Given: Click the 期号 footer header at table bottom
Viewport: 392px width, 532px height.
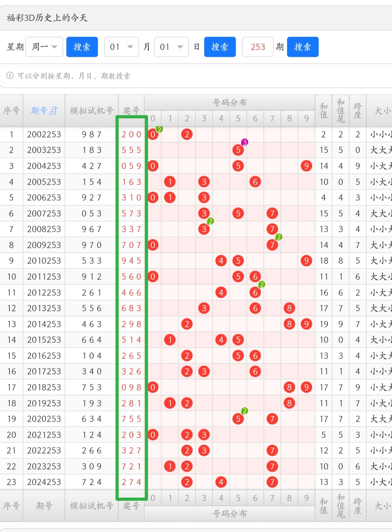Looking at the screenshot, I should click(x=44, y=506).
